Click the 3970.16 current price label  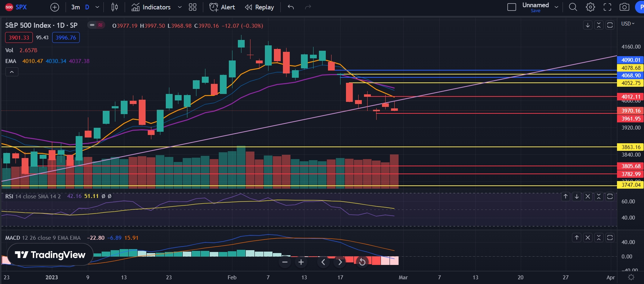pos(630,111)
